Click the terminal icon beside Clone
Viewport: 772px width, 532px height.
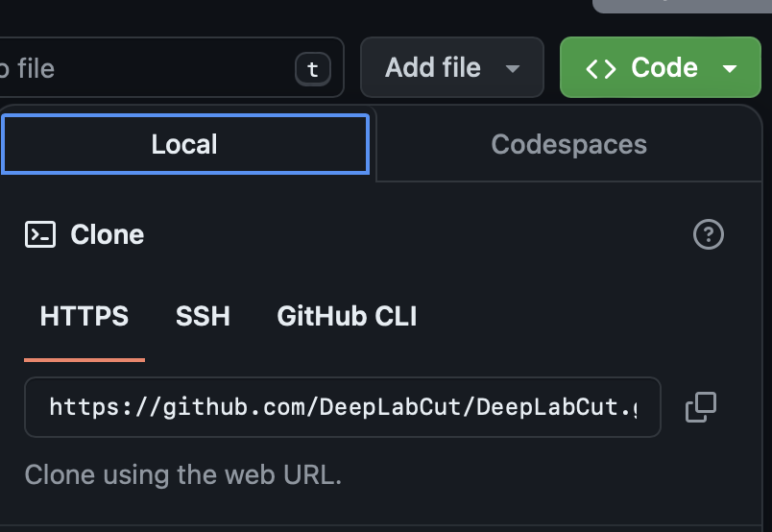(x=40, y=234)
